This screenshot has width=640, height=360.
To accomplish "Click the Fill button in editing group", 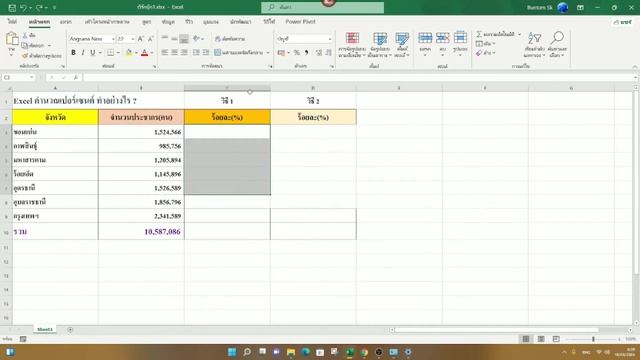I will pos(484,44).
